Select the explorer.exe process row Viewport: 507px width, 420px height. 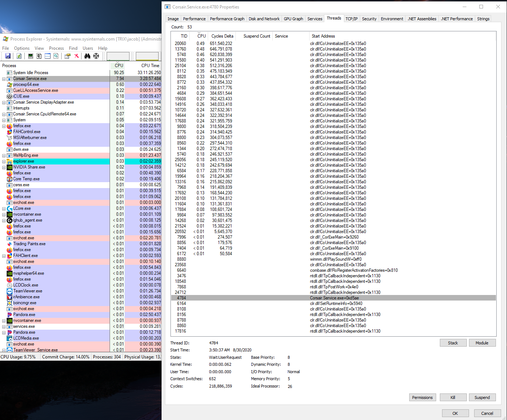tap(24, 162)
